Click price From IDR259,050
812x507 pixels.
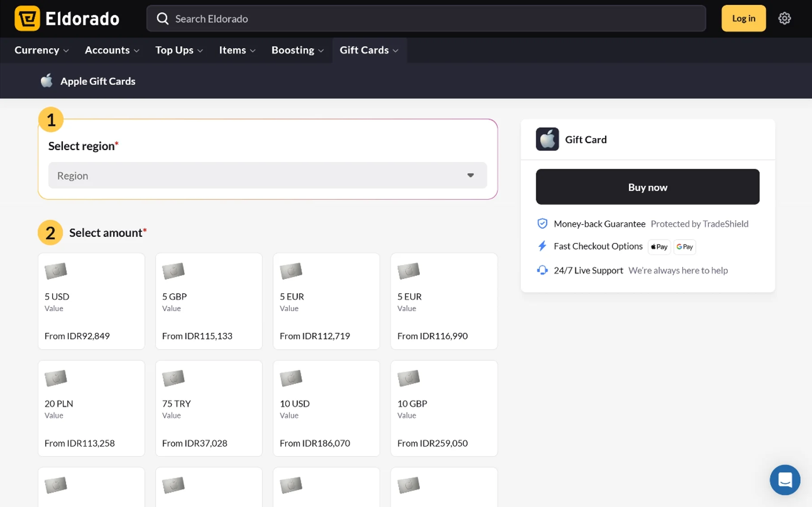click(432, 443)
